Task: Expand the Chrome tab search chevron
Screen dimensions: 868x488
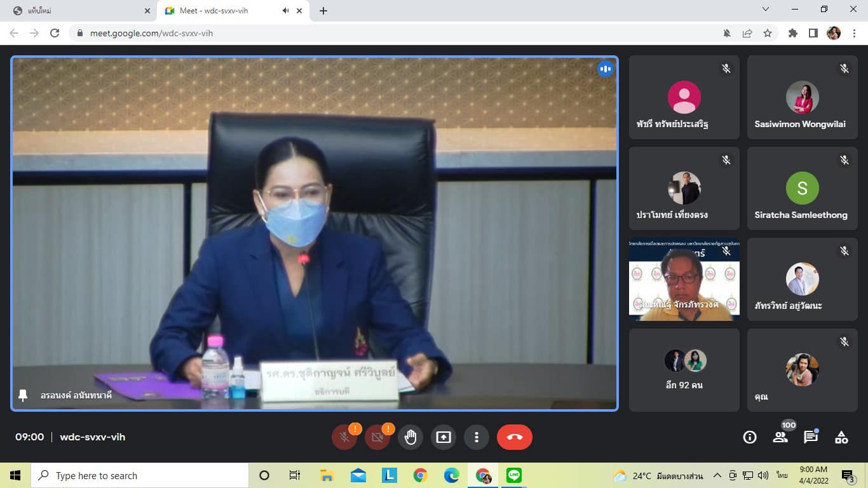Action: click(x=766, y=10)
